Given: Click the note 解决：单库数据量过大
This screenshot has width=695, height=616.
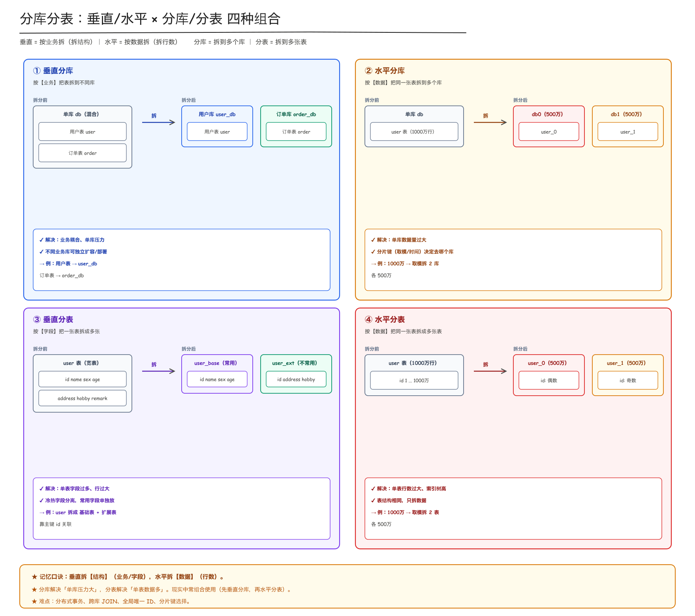Looking at the screenshot, I should coord(399,240).
